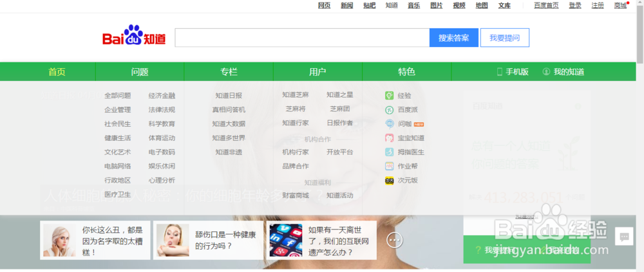Click the 注册 link
This screenshot has width=644, height=272.
(x=598, y=5)
